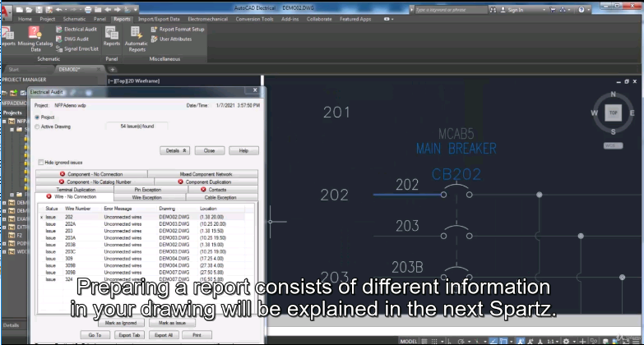Launch Automatic Reports from ribbon
This screenshot has width=644, height=345.
[137, 39]
